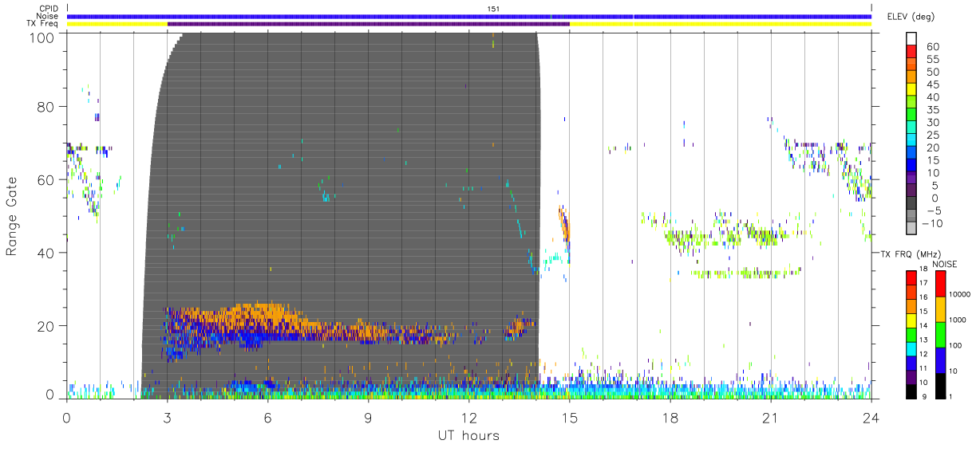Click the purple 5–10 degree elevation swatch
The width and height of the screenshot is (980, 452).
911,179
